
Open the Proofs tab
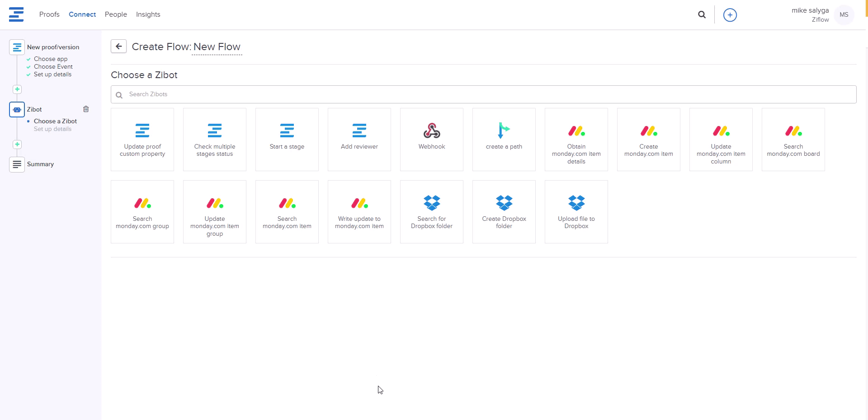49,14
